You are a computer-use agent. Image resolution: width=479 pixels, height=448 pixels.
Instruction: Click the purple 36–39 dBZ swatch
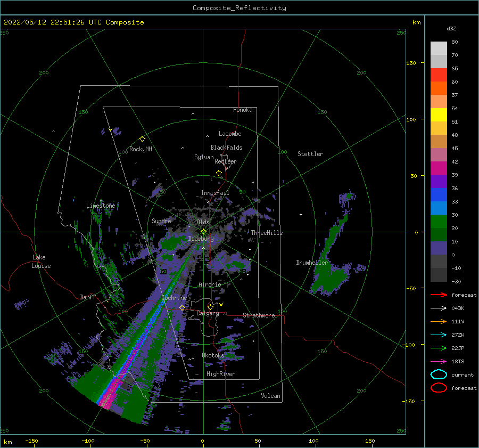(439, 181)
